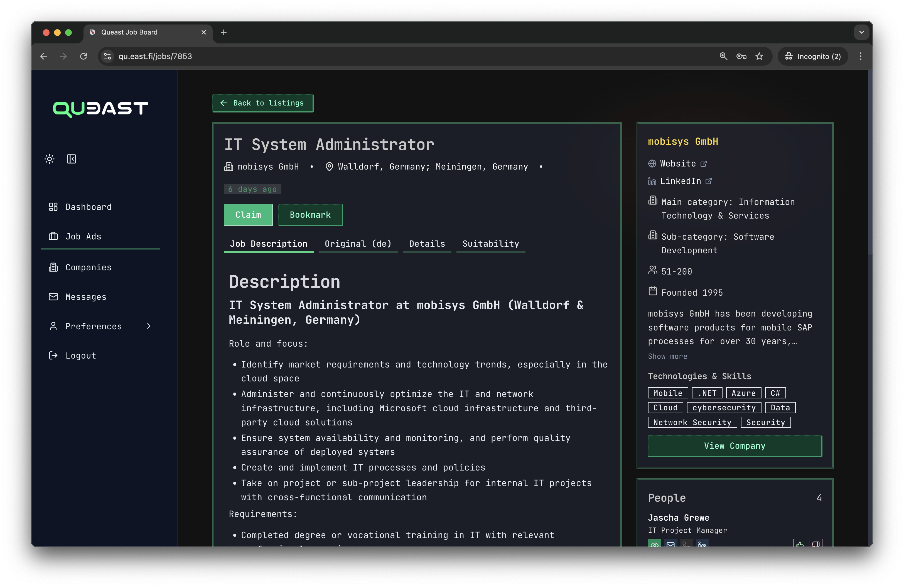The image size is (904, 588).
Task: Expand the Preferences sidebar section
Action: [x=149, y=326]
